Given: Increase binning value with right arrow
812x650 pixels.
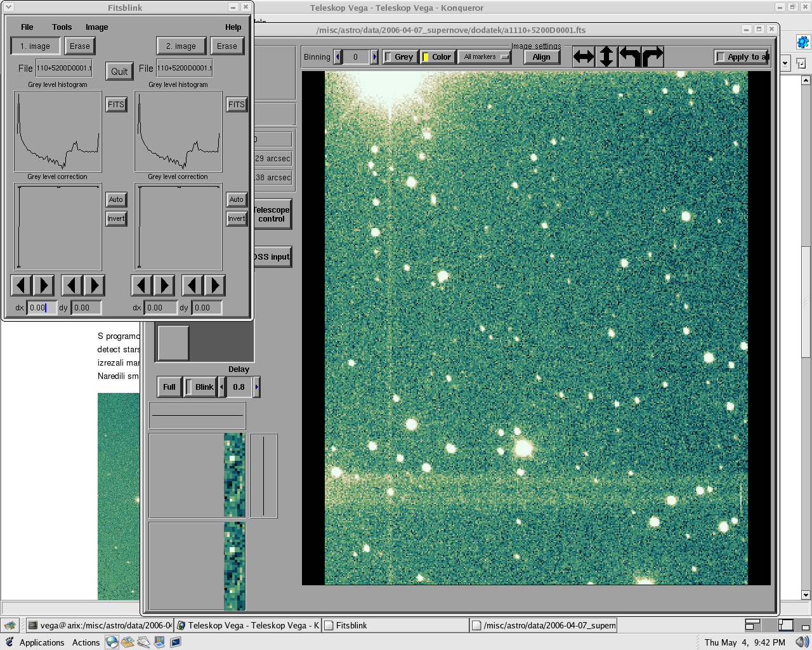Looking at the screenshot, I should tap(374, 56).
